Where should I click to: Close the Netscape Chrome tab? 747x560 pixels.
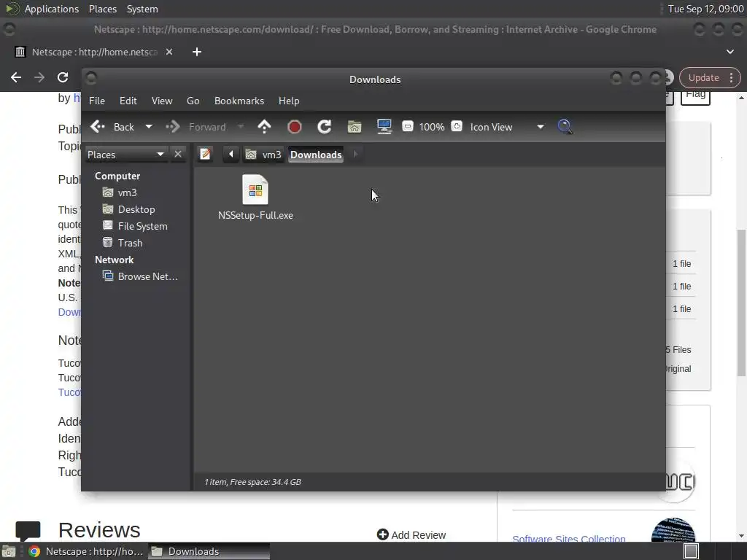point(169,52)
